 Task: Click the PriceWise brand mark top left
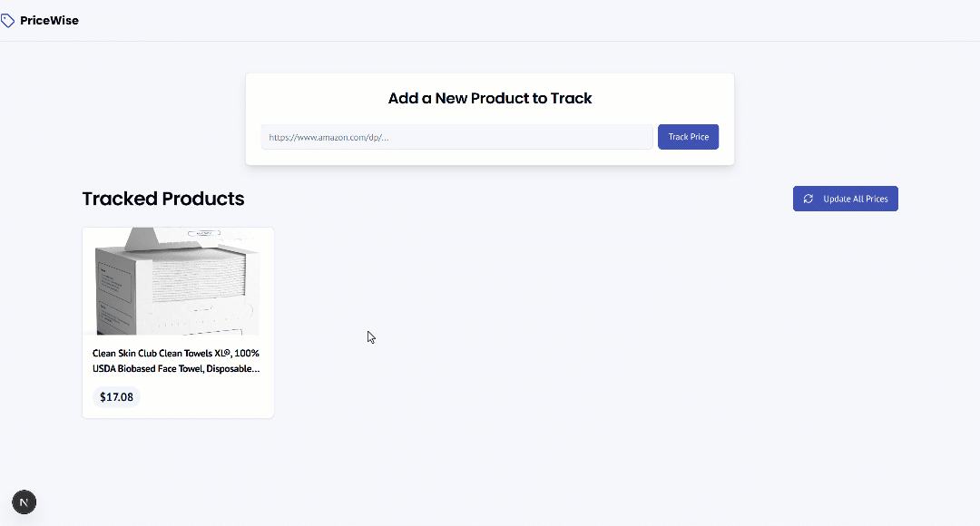(x=40, y=19)
